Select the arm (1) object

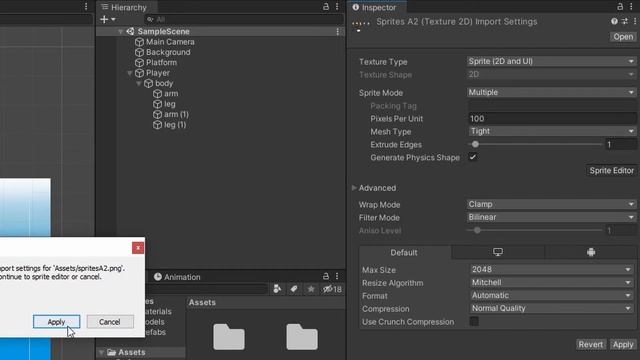point(176,114)
